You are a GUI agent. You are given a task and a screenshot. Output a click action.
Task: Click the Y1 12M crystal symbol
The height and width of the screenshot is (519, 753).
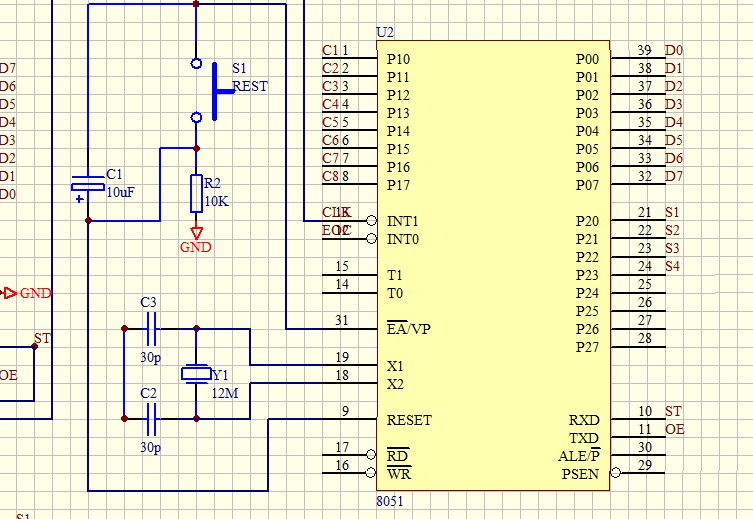(x=196, y=374)
